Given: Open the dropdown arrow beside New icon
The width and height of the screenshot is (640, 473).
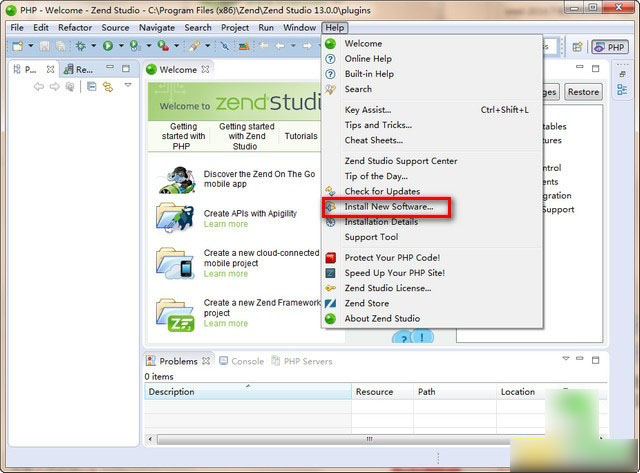Looking at the screenshot, I should coord(31,46).
